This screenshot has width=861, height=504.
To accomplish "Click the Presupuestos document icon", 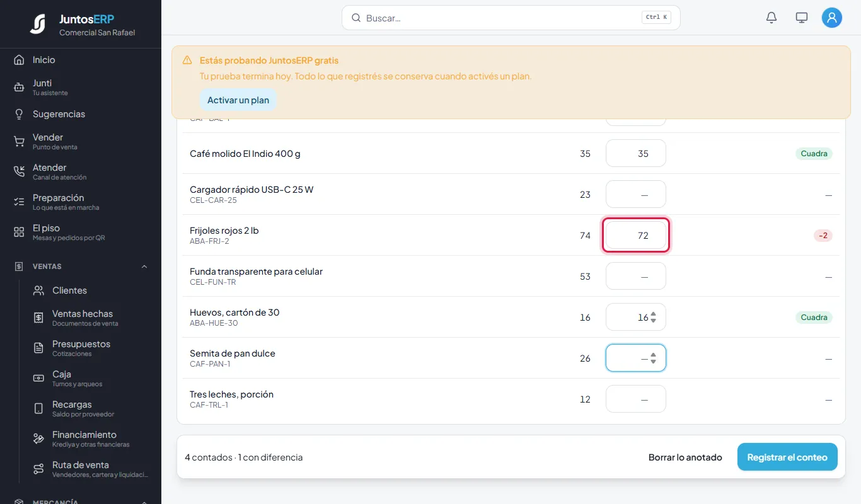I will coord(38,348).
